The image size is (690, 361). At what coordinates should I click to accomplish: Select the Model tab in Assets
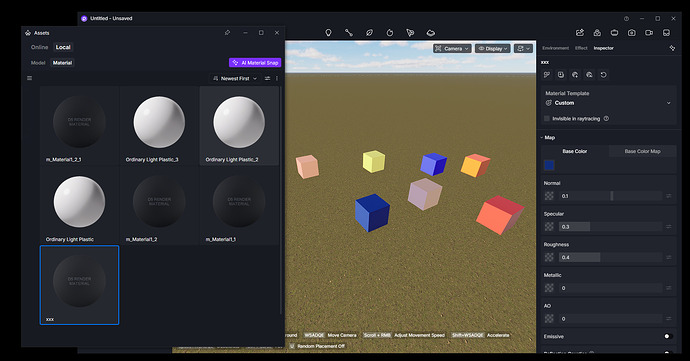point(38,63)
